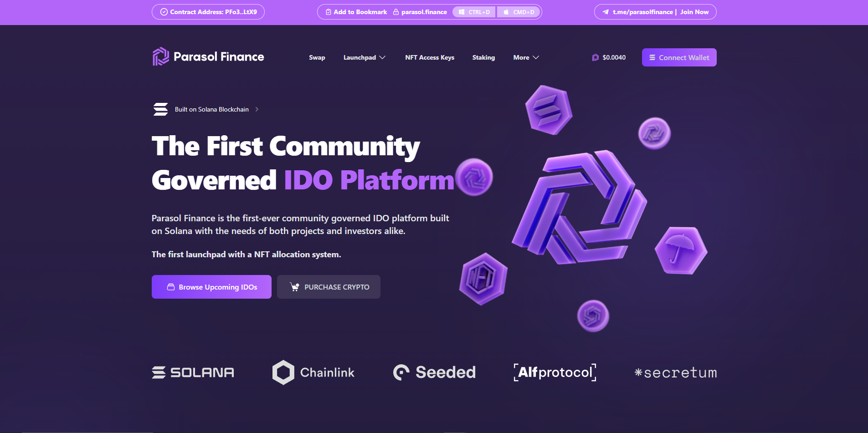Click the umbrella hexagon icon
The image size is (868, 433).
[681, 250]
